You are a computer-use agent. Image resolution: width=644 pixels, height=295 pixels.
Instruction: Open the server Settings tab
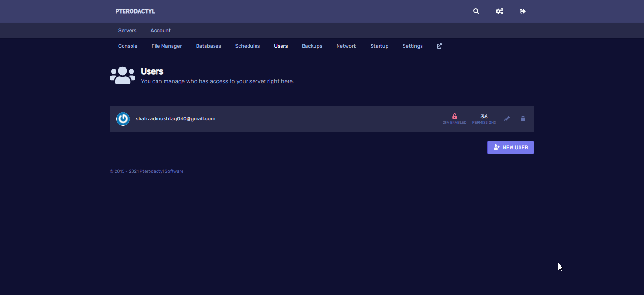pyautogui.click(x=413, y=46)
